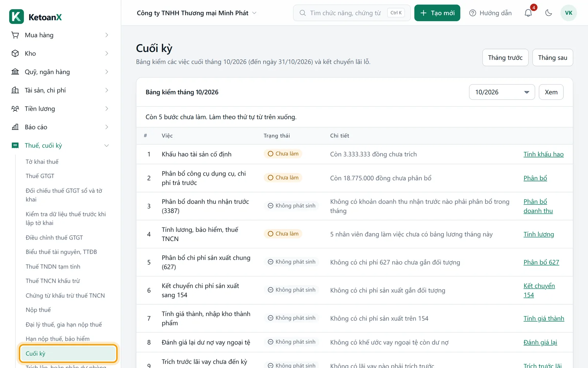Viewport: 588px width, 368px height.
Task: Open Tờ khai thuế menu item
Action: (x=42, y=162)
